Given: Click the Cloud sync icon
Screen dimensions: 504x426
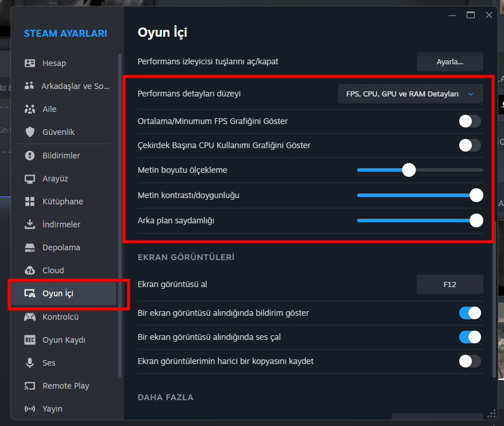Looking at the screenshot, I should [x=30, y=270].
